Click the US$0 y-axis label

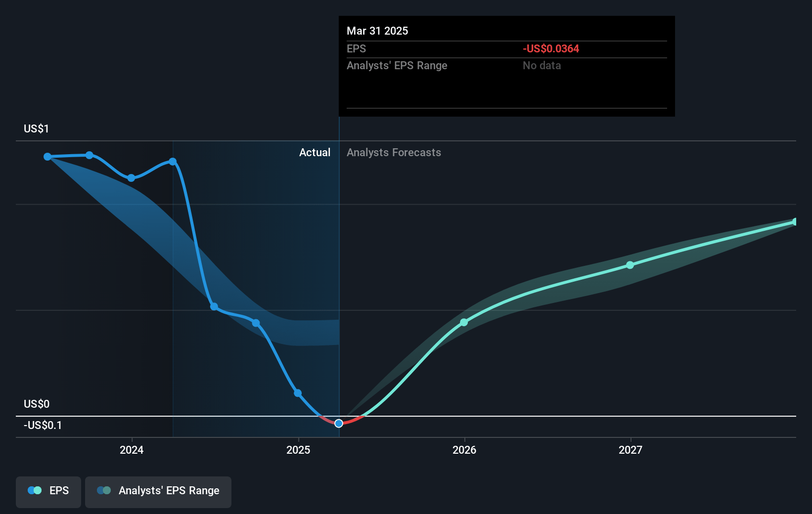(x=37, y=404)
